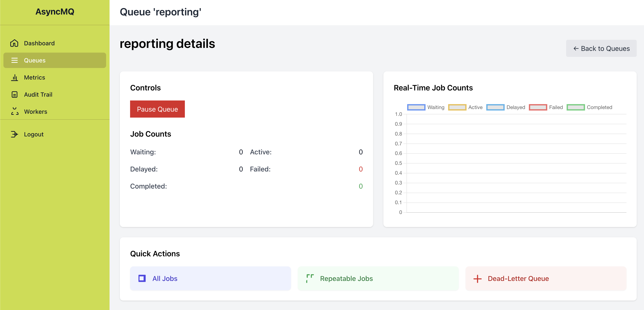Click the Metrics bar chart icon
Viewport: 644px width, 310px height.
point(15,77)
